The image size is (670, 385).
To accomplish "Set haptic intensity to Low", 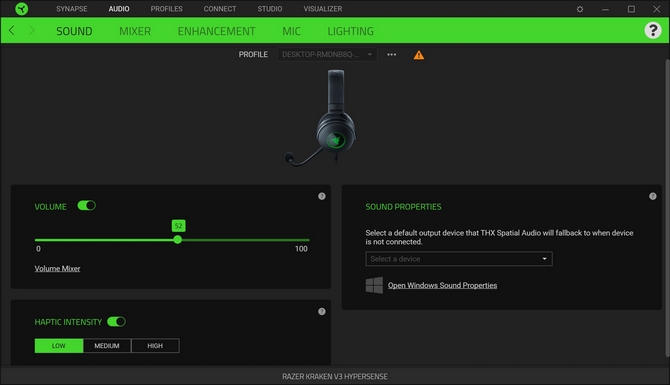I will pos(59,346).
